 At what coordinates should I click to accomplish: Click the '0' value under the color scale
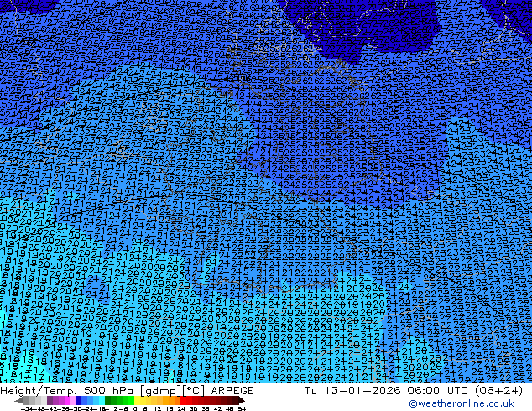[135, 409]
